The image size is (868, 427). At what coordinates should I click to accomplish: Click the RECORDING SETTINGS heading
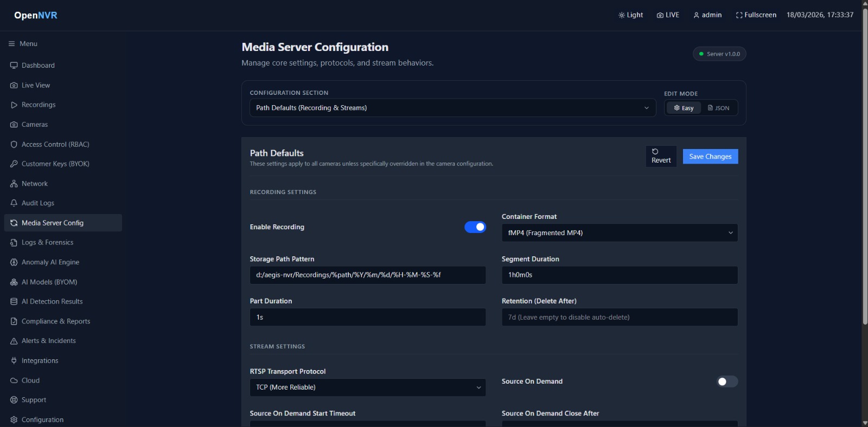(283, 192)
